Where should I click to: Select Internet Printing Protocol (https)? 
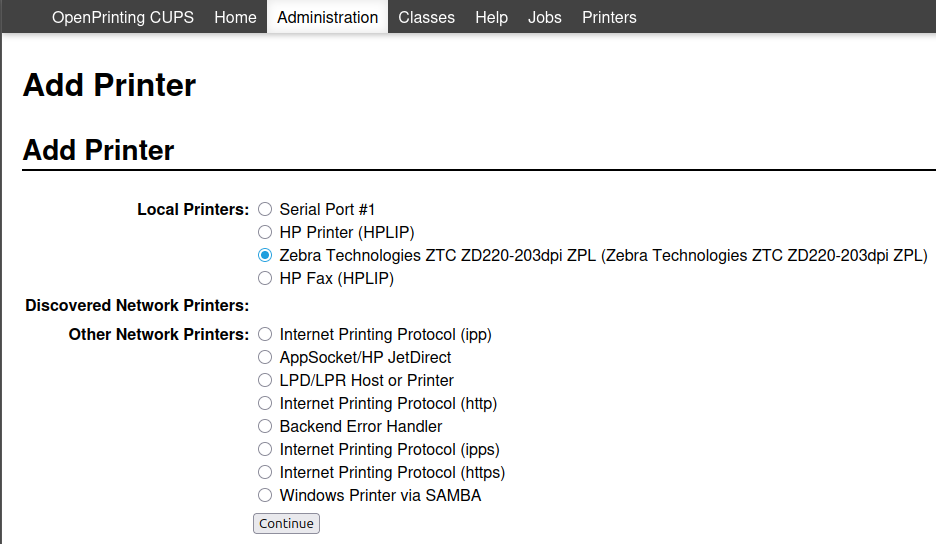pos(265,472)
